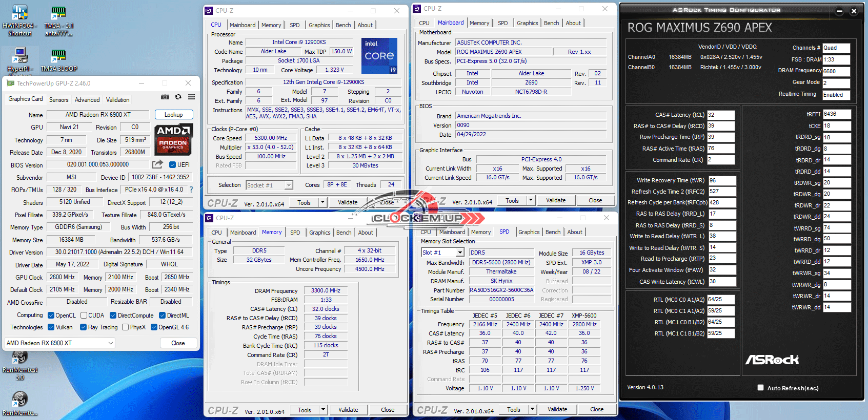Enable the Auto Refresh(sec) checkbox

(x=760, y=388)
